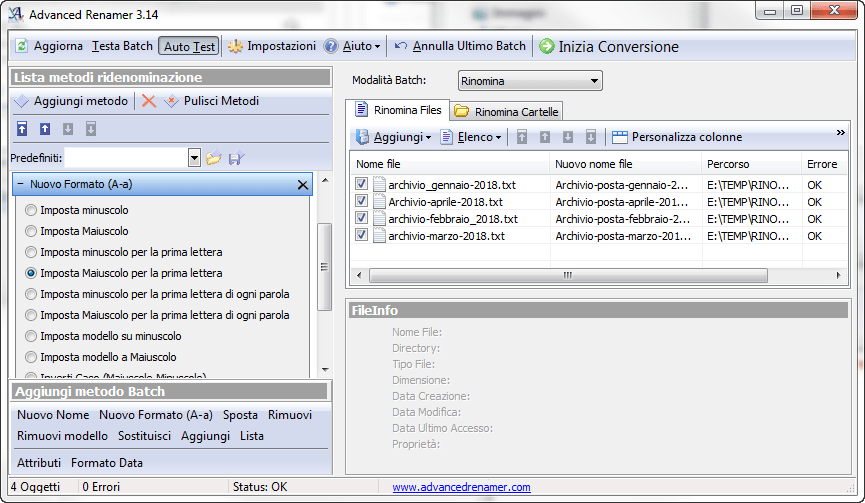
Task: Open the Aggiungi files dropdown
Action: (429, 137)
